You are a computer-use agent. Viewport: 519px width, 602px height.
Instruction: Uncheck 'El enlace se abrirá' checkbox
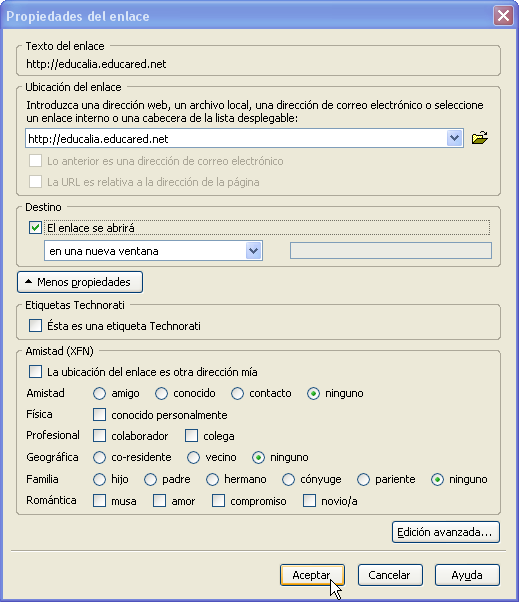[35, 228]
